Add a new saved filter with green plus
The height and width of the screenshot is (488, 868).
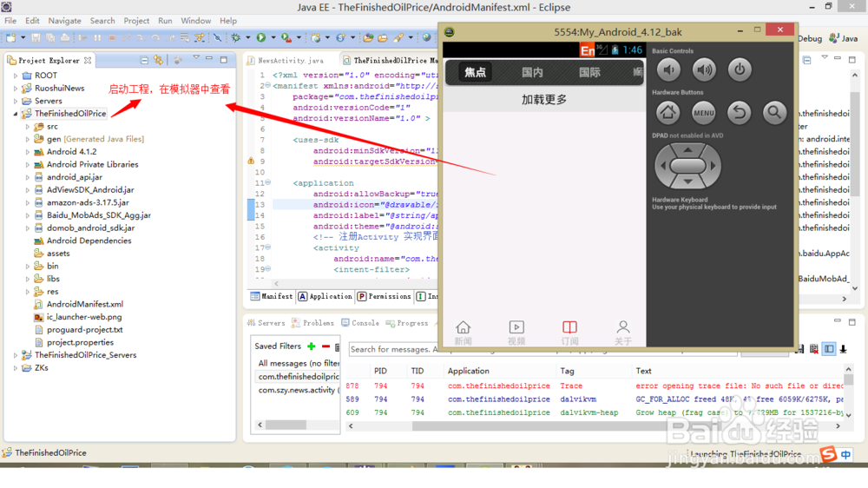311,346
